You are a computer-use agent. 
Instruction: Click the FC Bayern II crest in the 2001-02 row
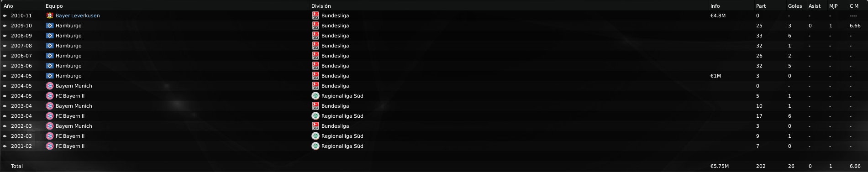click(x=50, y=146)
